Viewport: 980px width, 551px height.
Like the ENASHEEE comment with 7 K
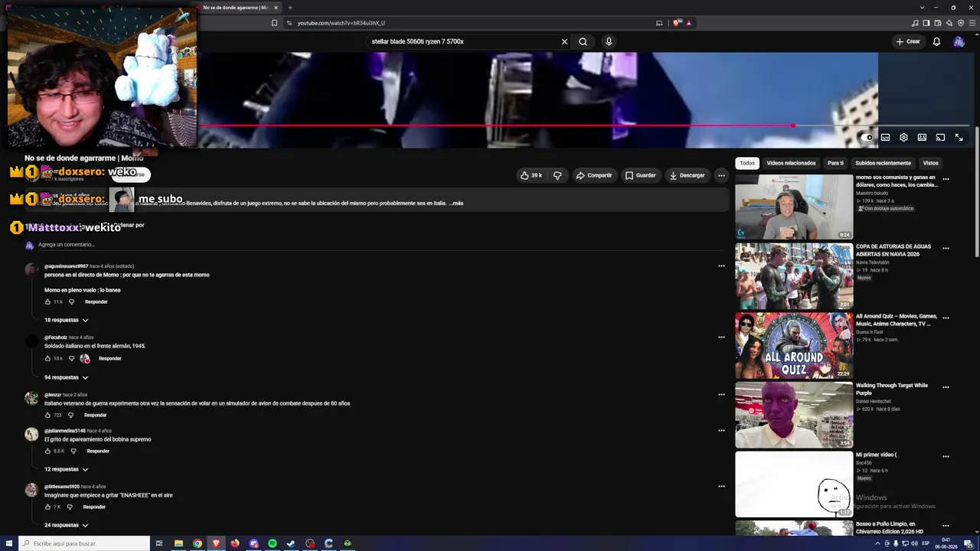click(x=47, y=507)
